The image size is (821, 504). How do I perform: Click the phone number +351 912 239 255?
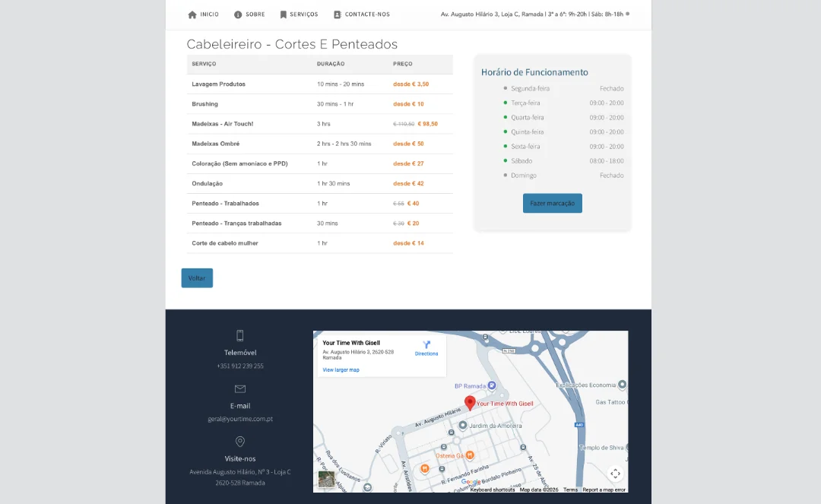pos(240,366)
